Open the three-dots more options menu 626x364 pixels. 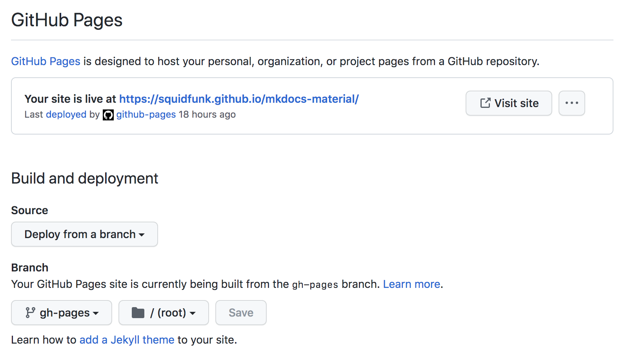(571, 103)
